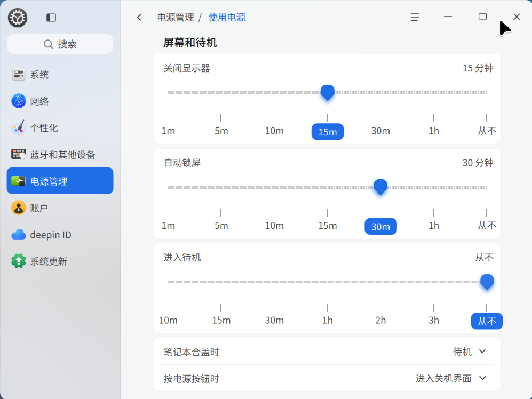
Task: Set 进入待机 to 10m label
Action: [x=168, y=320]
